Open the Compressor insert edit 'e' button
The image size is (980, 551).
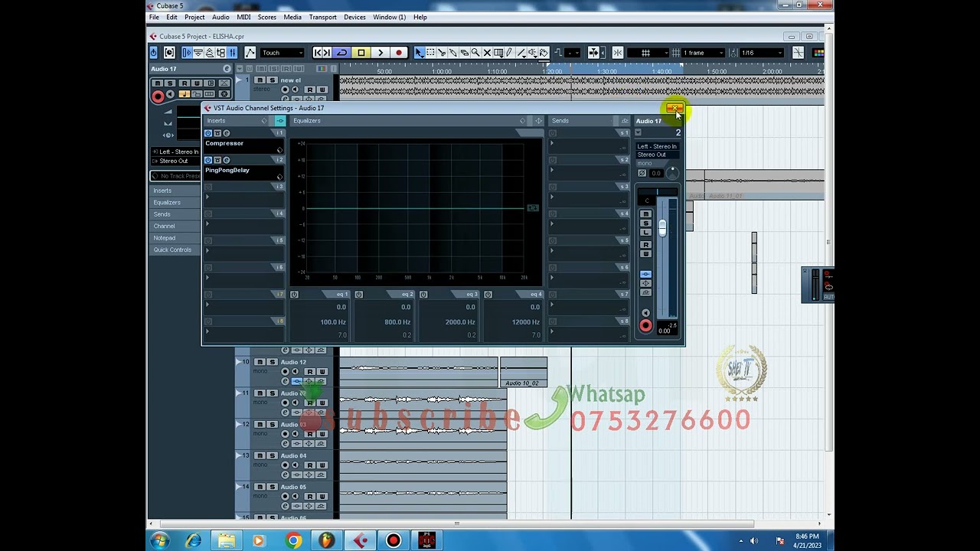226,133
